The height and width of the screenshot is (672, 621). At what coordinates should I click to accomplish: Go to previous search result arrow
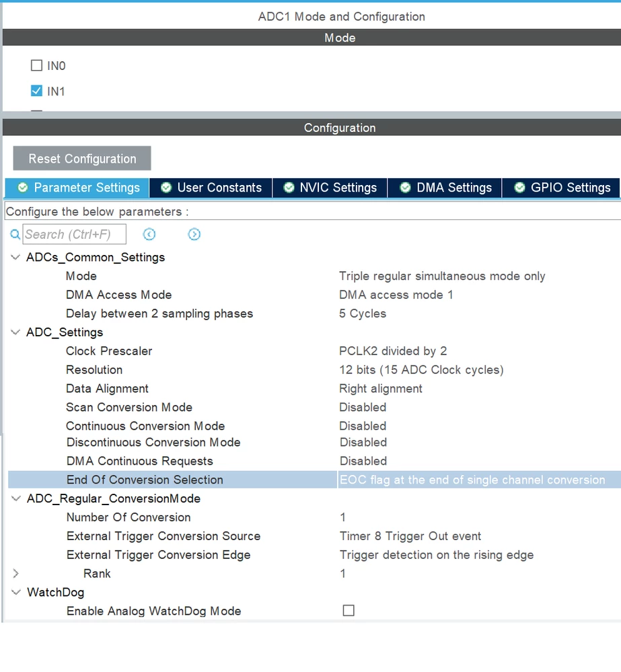pos(149,234)
